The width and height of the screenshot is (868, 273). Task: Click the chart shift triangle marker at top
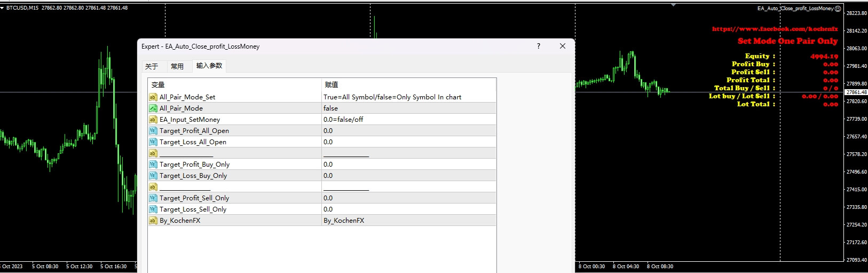click(674, 5)
